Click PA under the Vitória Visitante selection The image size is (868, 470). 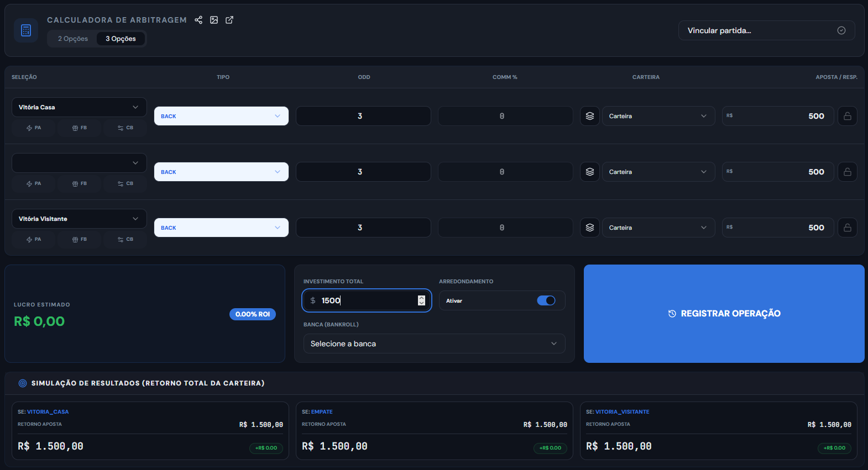(34, 239)
